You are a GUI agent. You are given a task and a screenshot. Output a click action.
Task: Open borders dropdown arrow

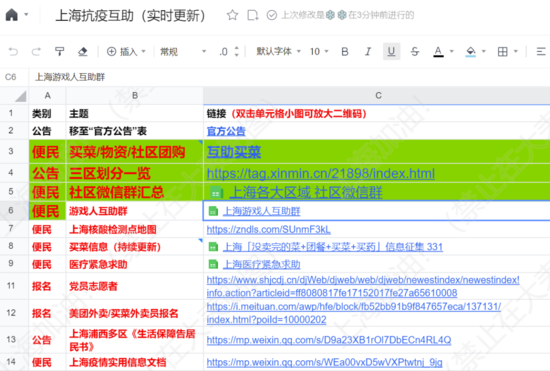click(x=516, y=52)
